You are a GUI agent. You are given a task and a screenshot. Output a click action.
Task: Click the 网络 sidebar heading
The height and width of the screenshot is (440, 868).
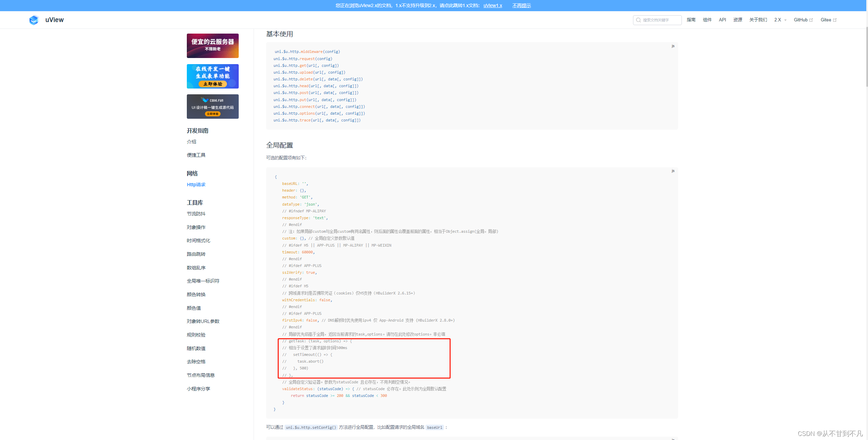point(192,173)
